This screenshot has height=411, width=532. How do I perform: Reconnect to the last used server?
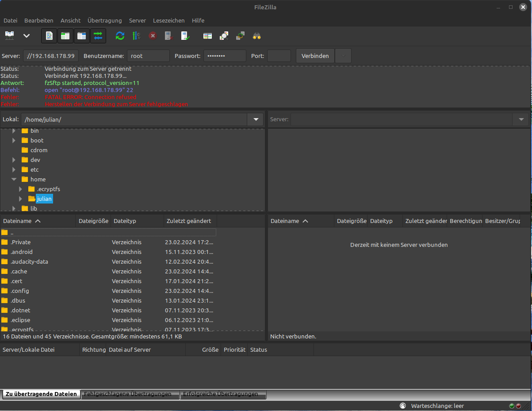pos(185,36)
